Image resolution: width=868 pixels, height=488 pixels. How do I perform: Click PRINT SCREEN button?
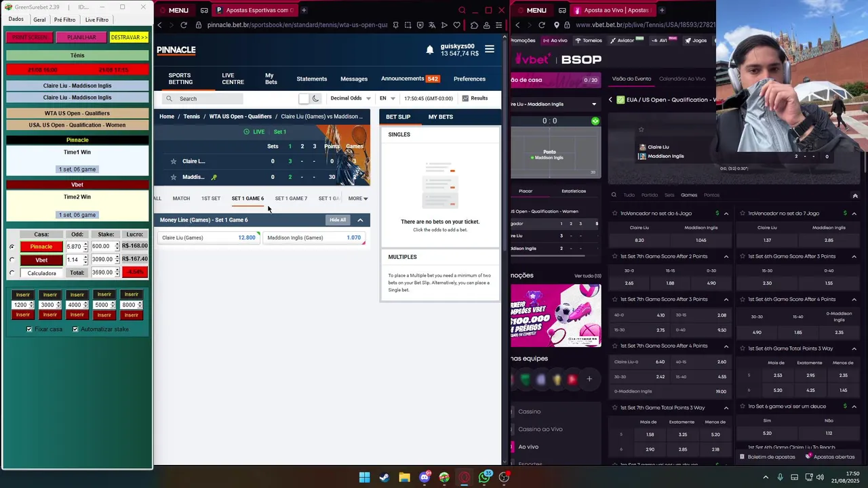click(30, 37)
